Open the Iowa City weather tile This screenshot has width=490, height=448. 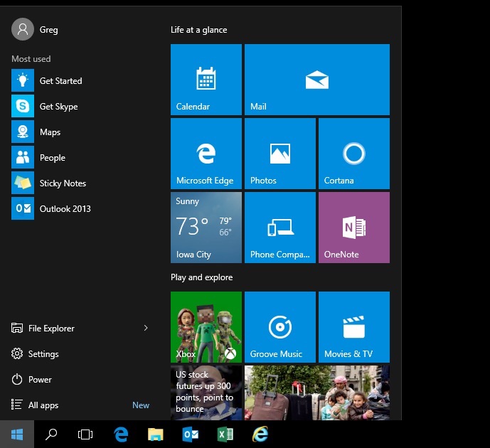206,228
